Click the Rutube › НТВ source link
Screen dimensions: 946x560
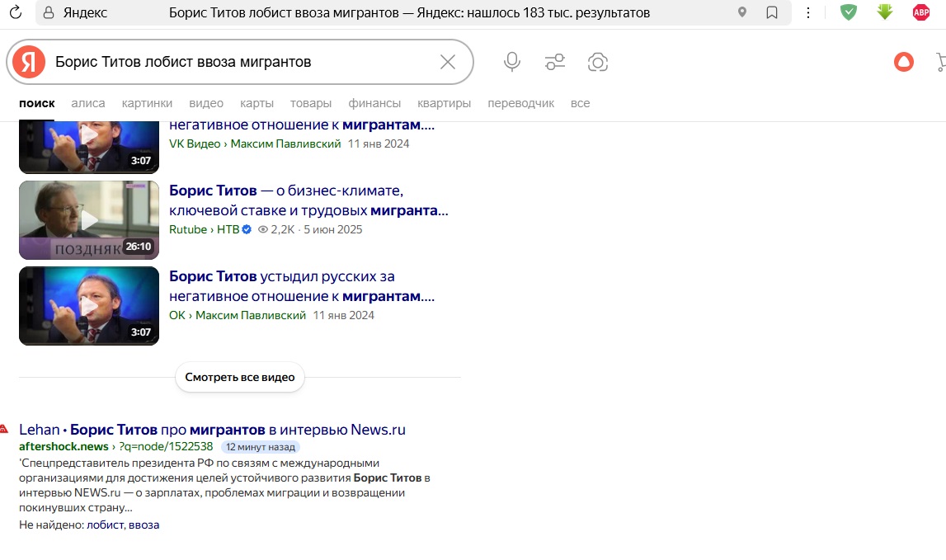pos(204,229)
